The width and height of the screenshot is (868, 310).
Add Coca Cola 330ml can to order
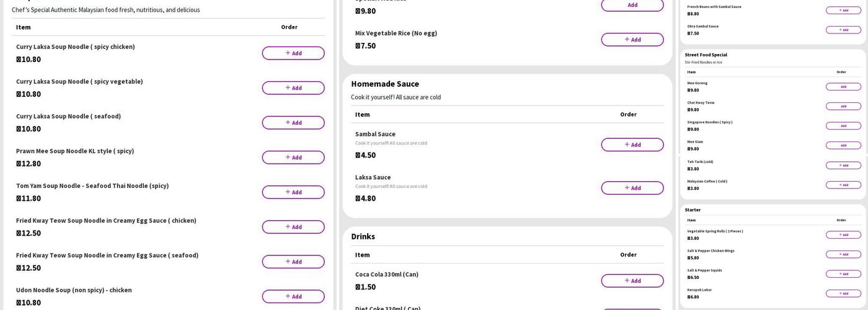632,281
